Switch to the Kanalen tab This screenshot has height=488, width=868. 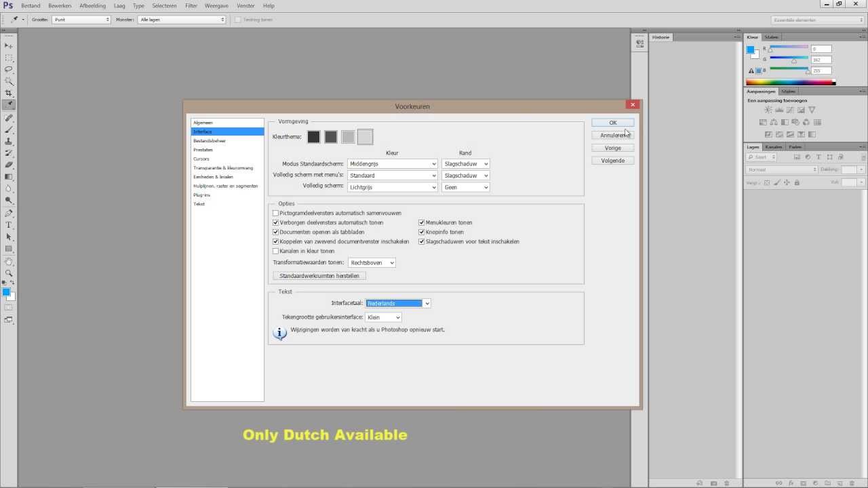774,146
